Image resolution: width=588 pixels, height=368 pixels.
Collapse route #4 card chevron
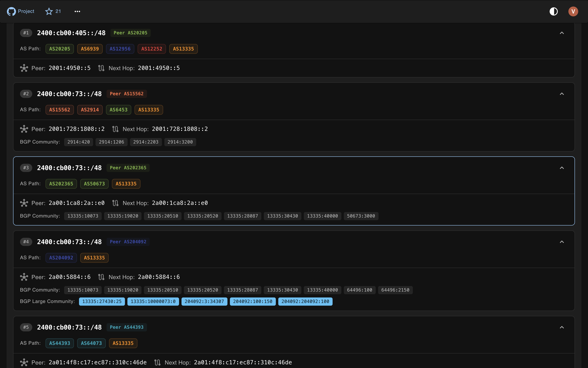click(x=562, y=242)
